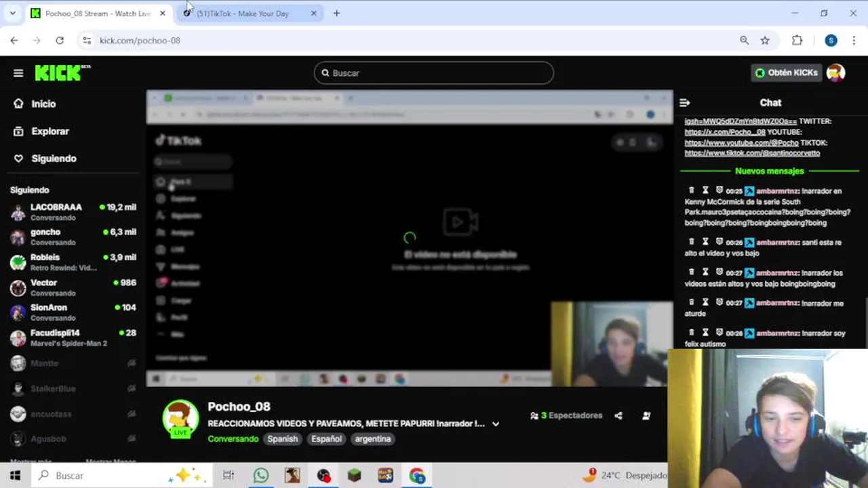Open Vector channel in sidebar
The height and width of the screenshot is (488, 868).
(x=73, y=287)
